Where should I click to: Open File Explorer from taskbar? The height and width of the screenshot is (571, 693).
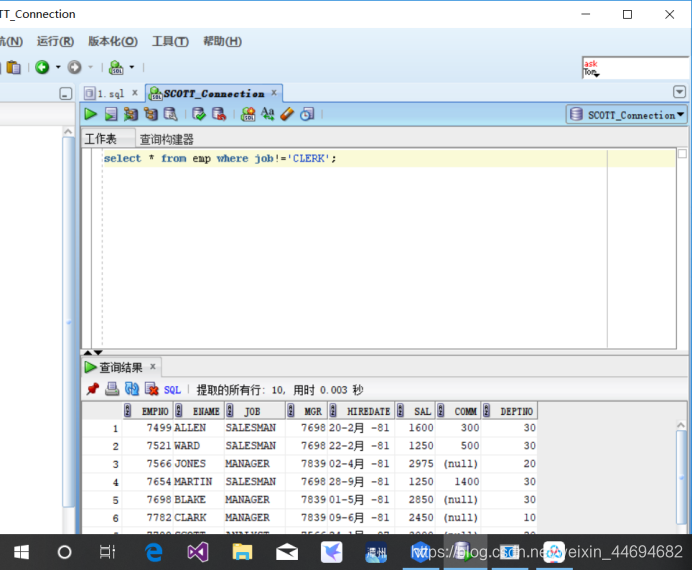point(242,552)
